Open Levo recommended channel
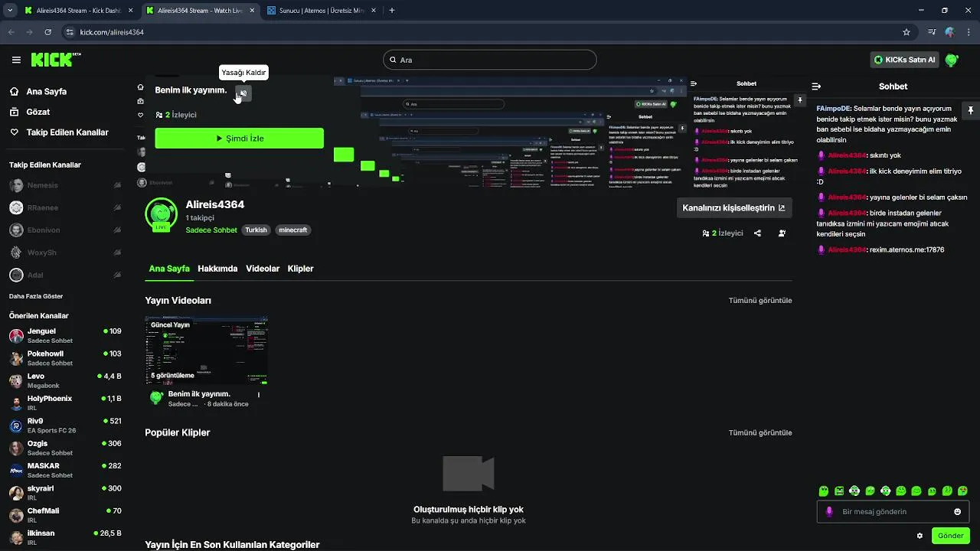Viewport: 980px width, 551px height. click(65, 380)
